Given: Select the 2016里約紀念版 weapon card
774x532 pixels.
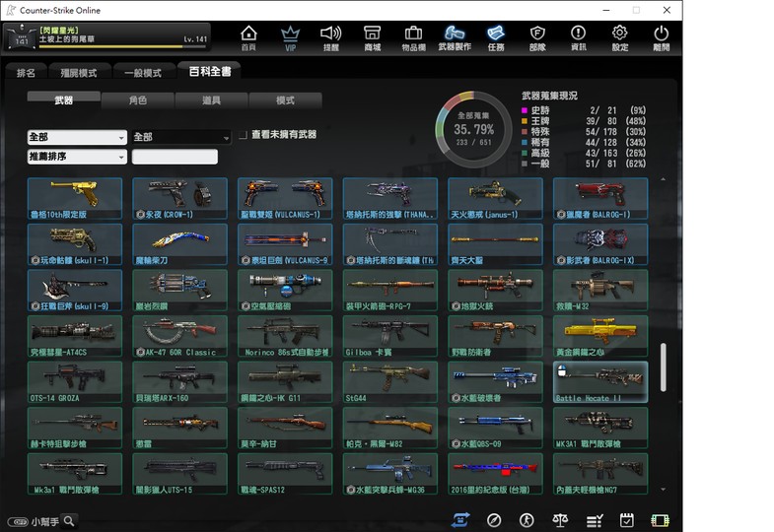Looking at the screenshot, I should pyautogui.click(x=495, y=474).
